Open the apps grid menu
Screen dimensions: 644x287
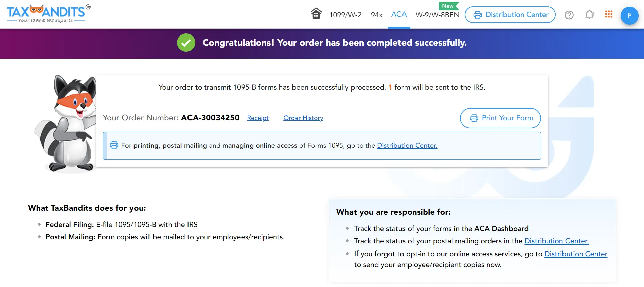[608, 14]
